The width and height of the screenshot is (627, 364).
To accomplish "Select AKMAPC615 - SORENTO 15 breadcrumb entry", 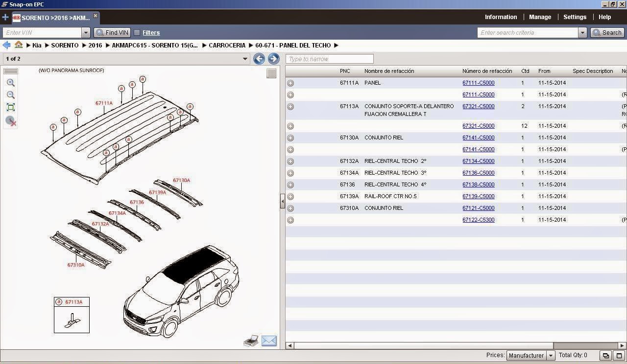I will [x=155, y=45].
